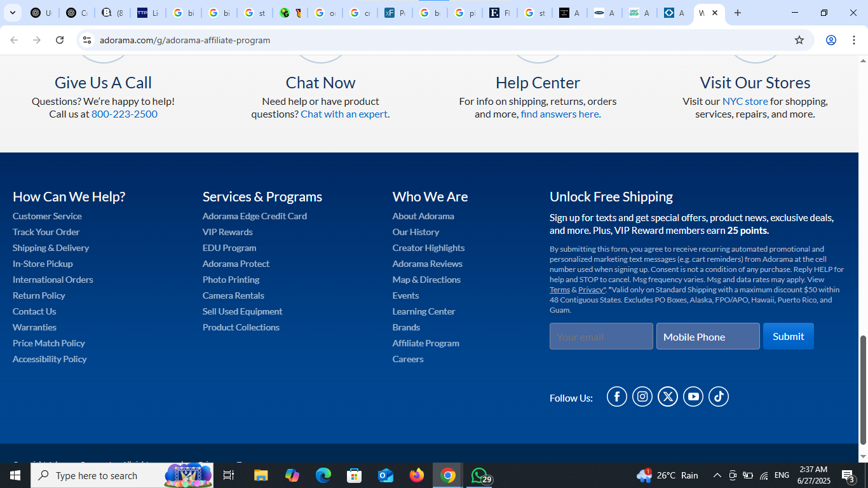
Task: Open Firefox from taskbar
Action: click(x=417, y=475)
